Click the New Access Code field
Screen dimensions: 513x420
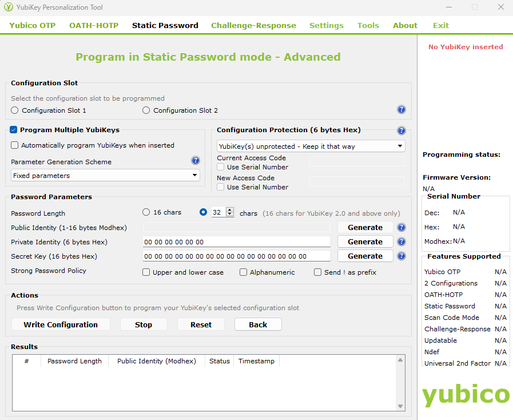coord(357,181)
